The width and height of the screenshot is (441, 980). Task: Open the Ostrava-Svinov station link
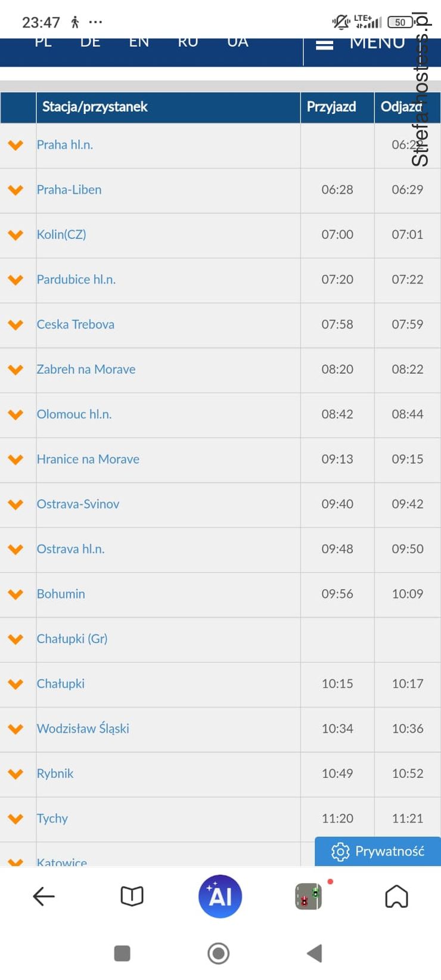[78, 504]
